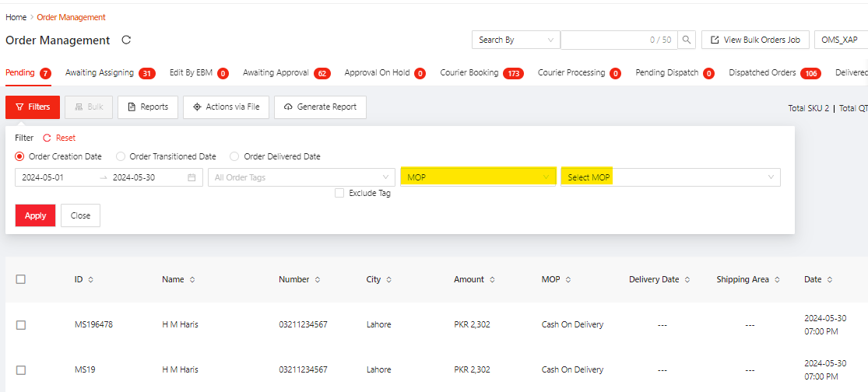Screen dimensions: 868x392
Task: Click the search magnifier icon
Action: [x=687, y=40]
